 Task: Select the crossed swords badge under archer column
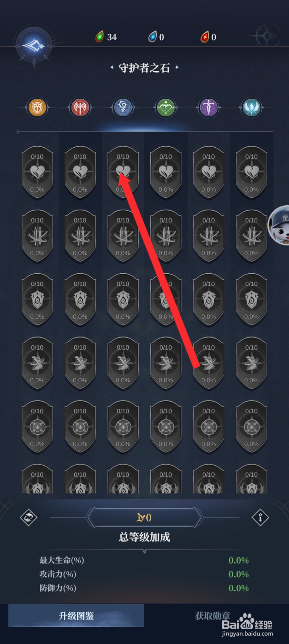click(166, 236)
